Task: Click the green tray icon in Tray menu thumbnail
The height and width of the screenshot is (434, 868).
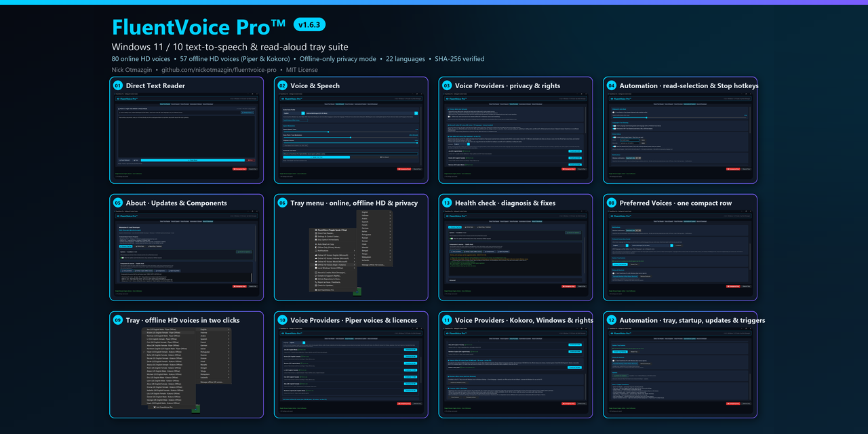Action: coord(357,292)
